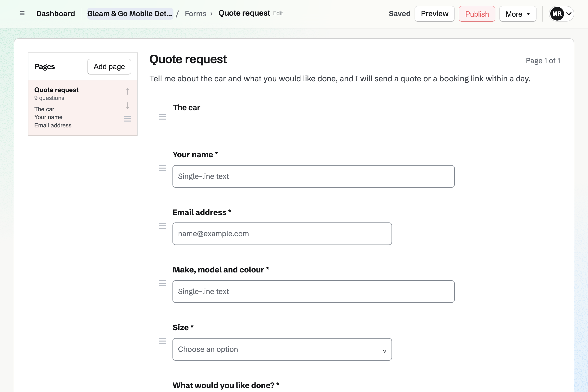Select What would you like done? label
This screenshot has height=392, width=588.
(226, 385)
